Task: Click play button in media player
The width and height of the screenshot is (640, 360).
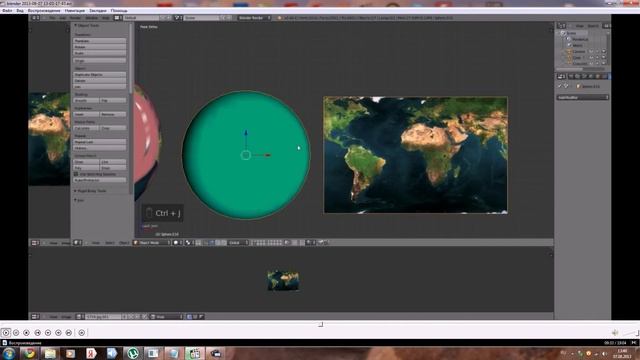Action: (x=6, y=333)
